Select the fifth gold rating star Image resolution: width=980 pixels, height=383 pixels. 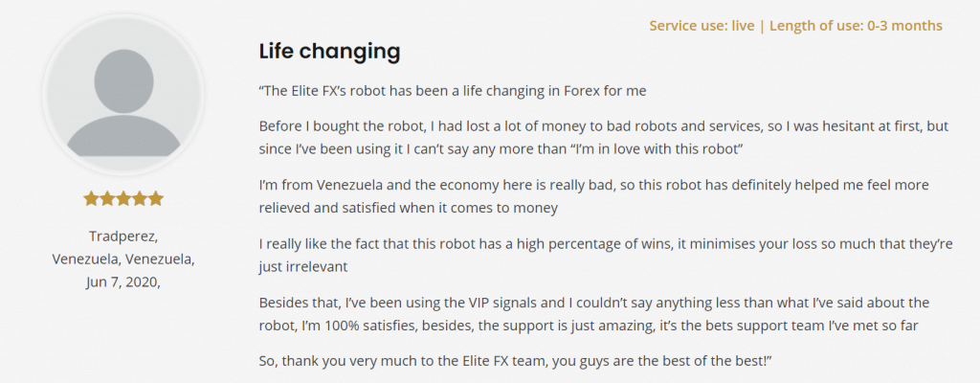[x=156, y=199]
